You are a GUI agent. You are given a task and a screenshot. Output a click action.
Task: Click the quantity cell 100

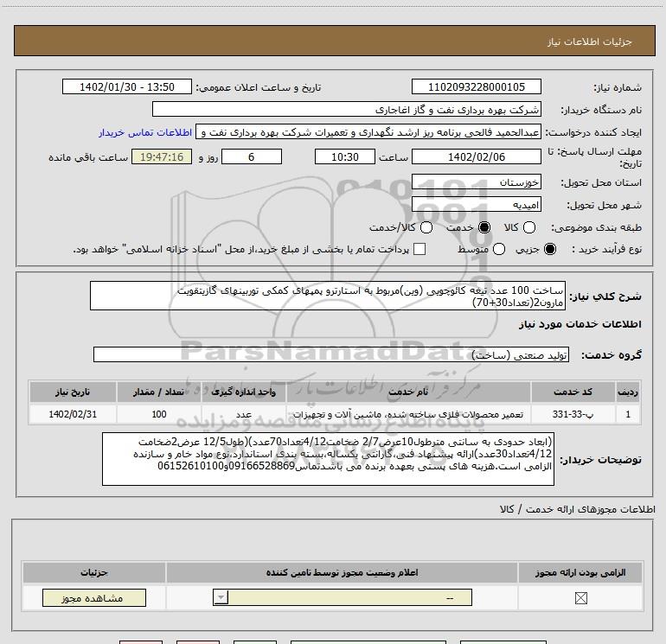[x=158, y=414]
